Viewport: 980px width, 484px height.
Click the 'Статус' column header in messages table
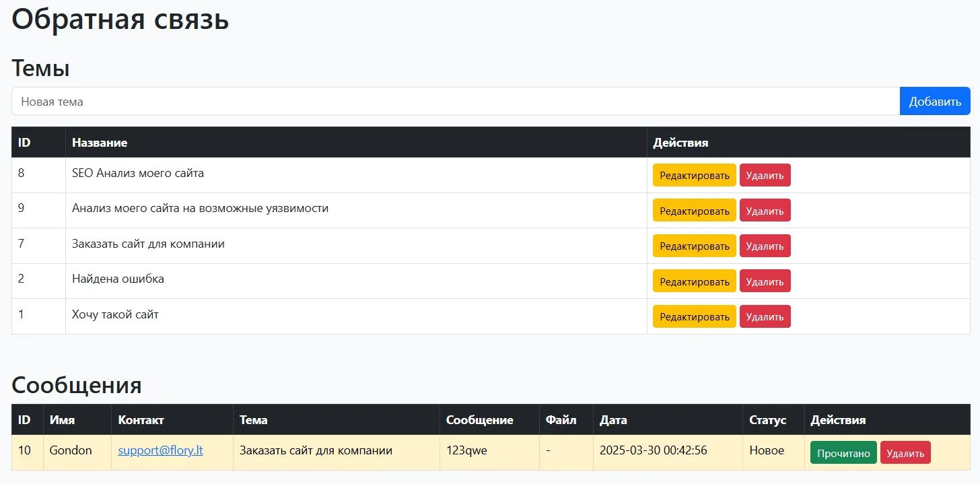767,420
